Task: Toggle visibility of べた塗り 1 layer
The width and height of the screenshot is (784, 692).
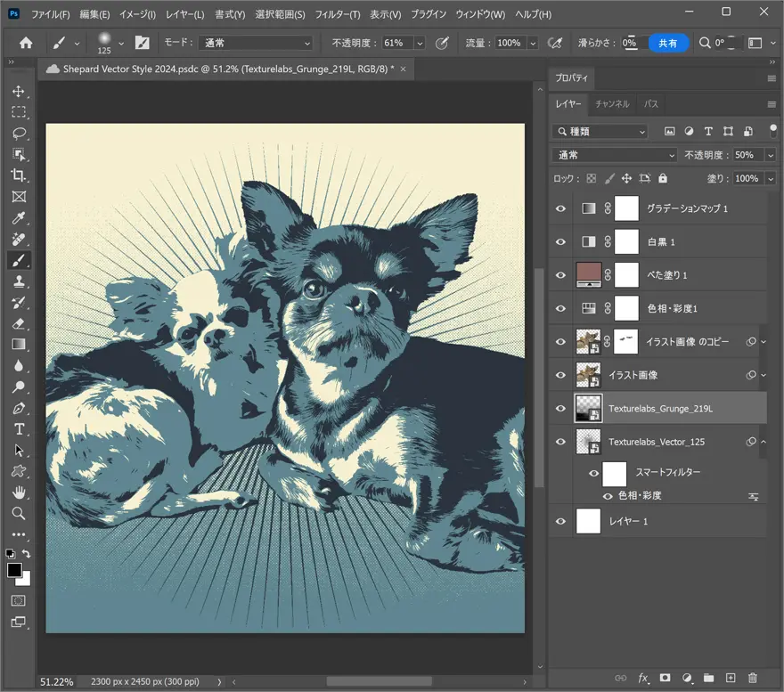Action: 560,275
